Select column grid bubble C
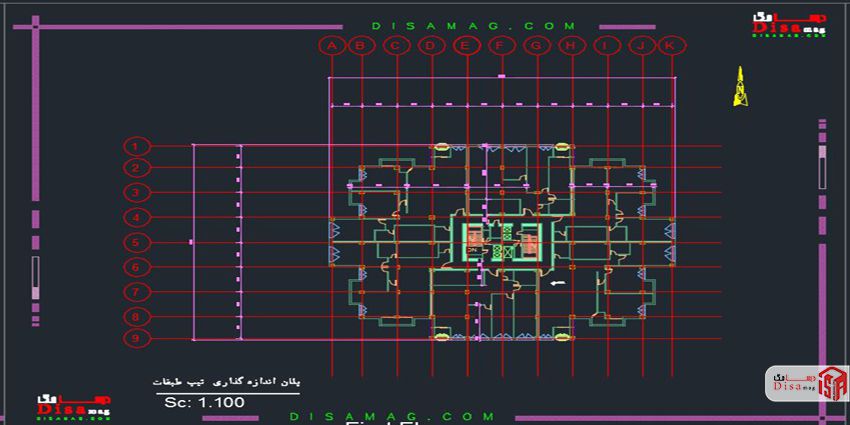 point(396,45)
